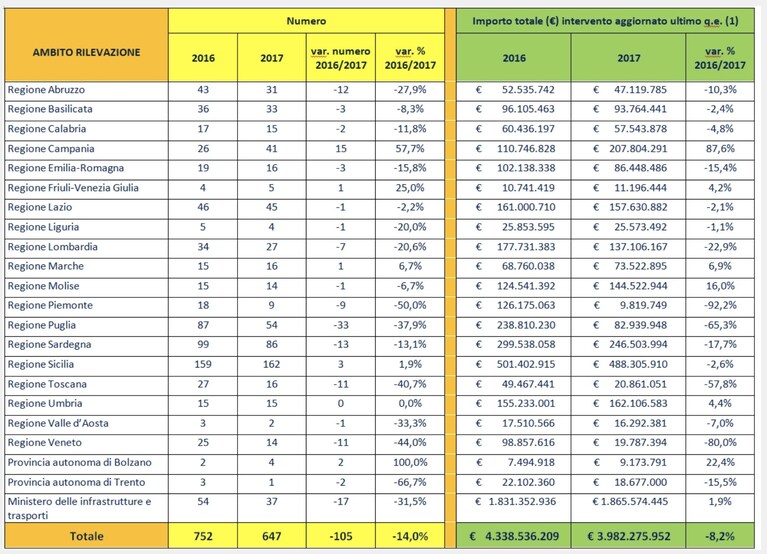Click the total -8,2% amount variation
Image resolution: width=767 pixels, height=554 pixels.
pyautogui.click(x=720, y=536)
